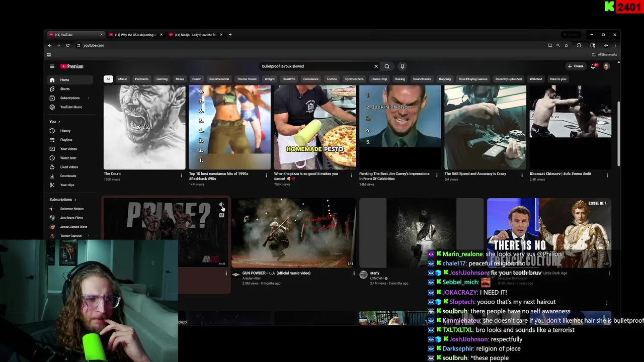Viewport: 644px width, 362px height.
Task: Open YouTube notifications bell
Action: click(593, 66)
